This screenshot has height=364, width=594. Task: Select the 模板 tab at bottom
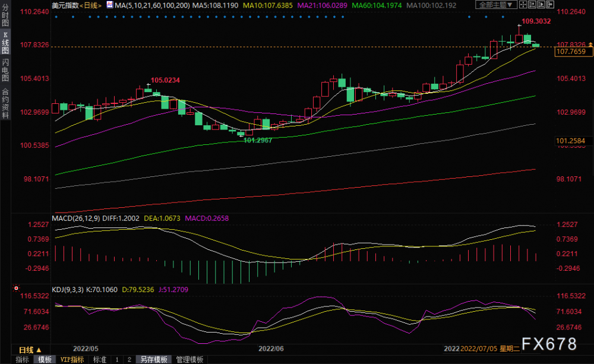pyautogui.click(x=45, y=359)
